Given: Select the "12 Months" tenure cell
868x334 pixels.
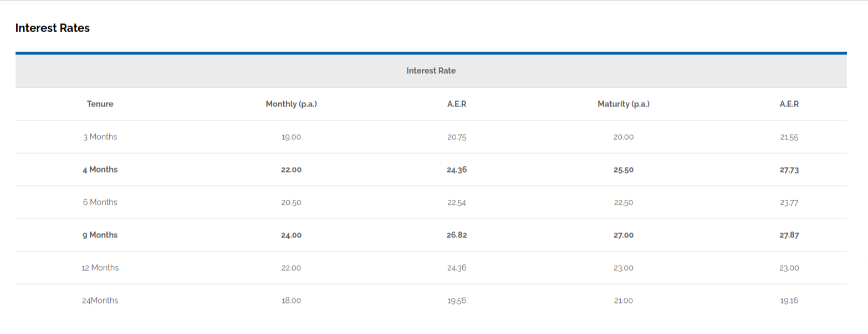Looking at the screenshot, I should tap(100, 267).
